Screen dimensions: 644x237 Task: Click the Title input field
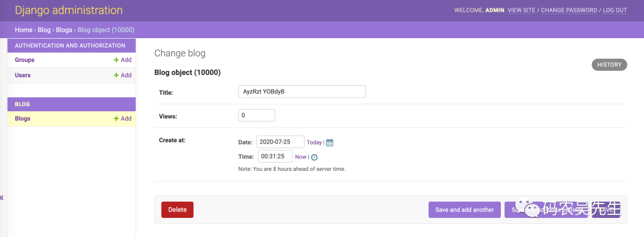(x=302, y=92)
